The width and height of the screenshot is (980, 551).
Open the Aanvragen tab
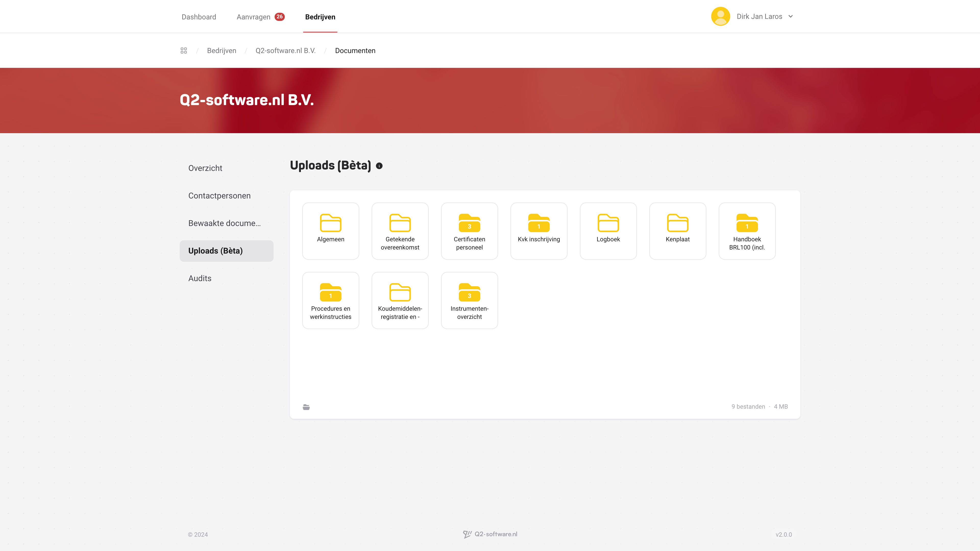pos(253,17)
